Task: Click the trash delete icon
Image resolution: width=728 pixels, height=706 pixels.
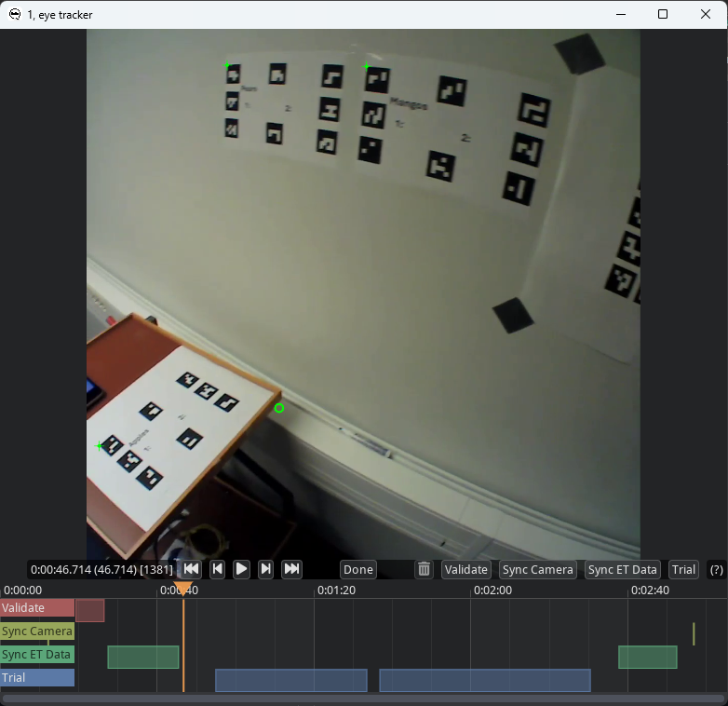Action: (424, 569)
